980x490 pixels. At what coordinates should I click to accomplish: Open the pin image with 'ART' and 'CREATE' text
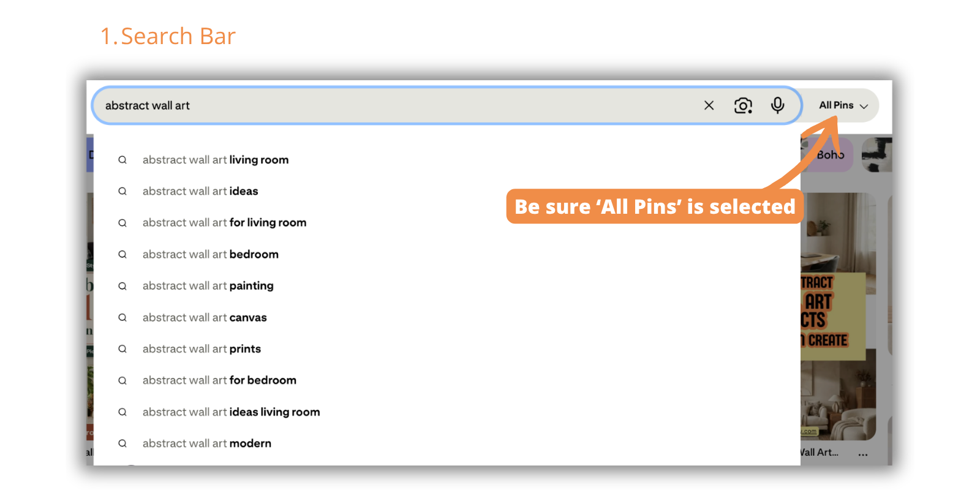(838, 316)
